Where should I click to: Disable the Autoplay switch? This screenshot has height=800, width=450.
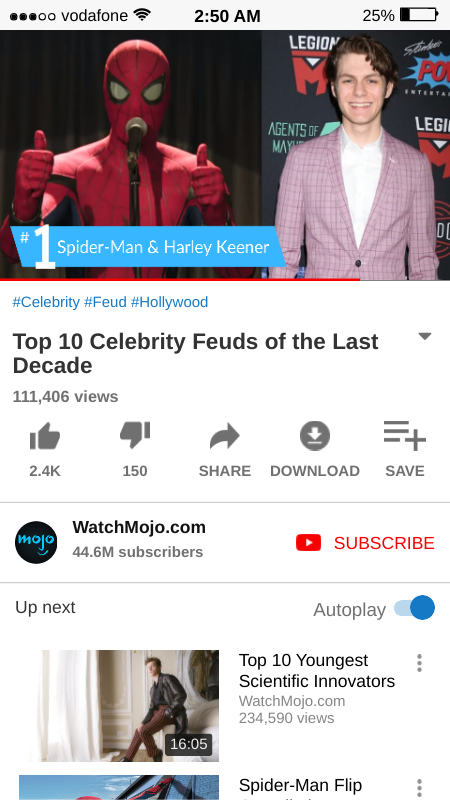click(x=414, y=608)
